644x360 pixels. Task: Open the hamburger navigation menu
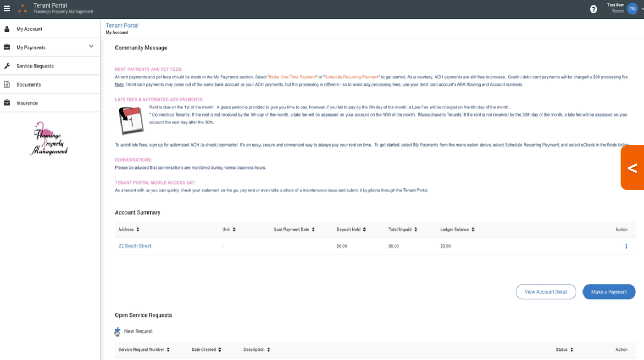(7, 8)
